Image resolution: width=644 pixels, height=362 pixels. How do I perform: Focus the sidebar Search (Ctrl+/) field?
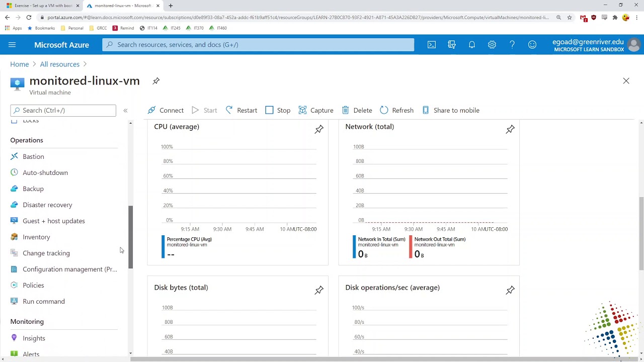(63, 110)
